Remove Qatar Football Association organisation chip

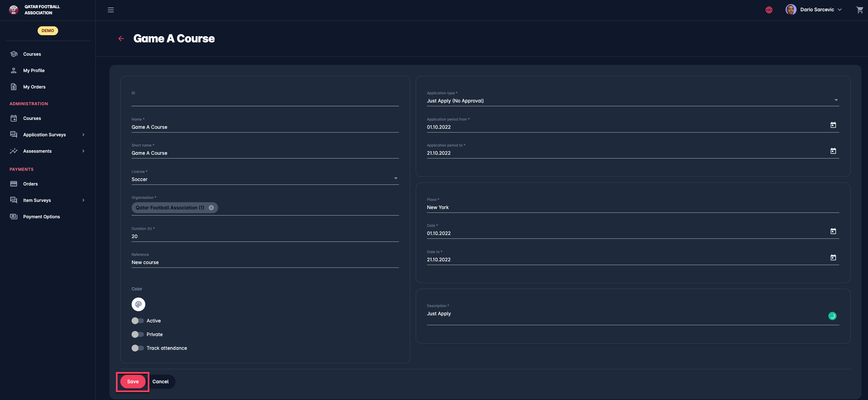click(x=211, y=208)
